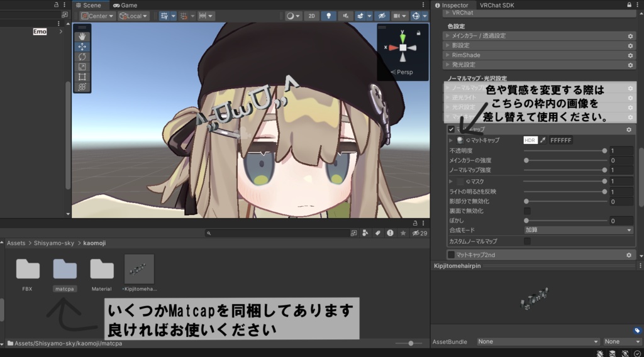Click the FFFFFF hex color field
Image resolution: width=644 pixels, height=357 pixels.
tap(560, 140)
